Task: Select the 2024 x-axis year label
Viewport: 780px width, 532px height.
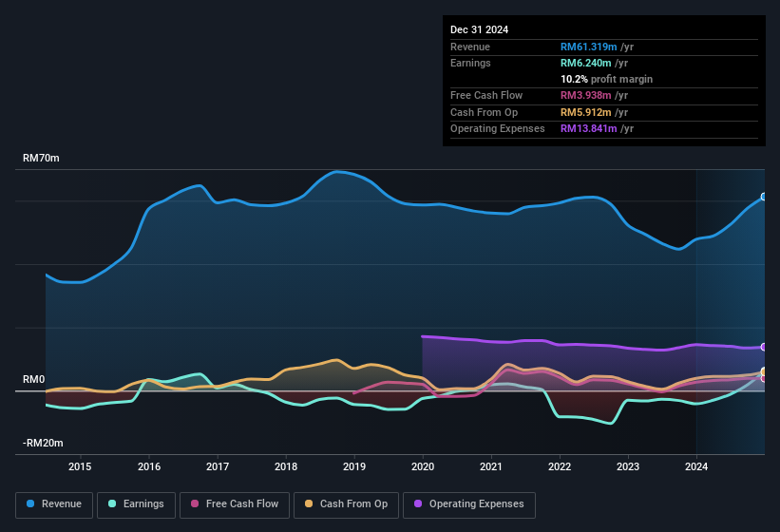Action: [x=696, y=466]
